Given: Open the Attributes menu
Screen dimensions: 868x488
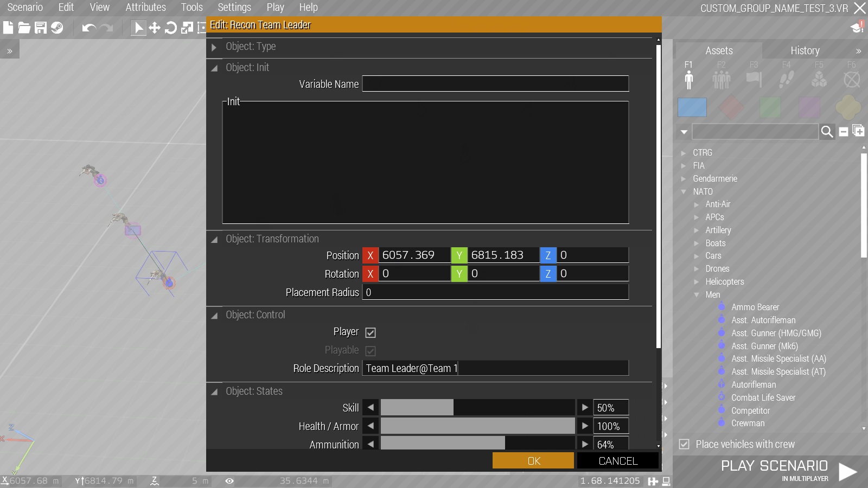Looking at the screenshot, I should click(145, 8).
